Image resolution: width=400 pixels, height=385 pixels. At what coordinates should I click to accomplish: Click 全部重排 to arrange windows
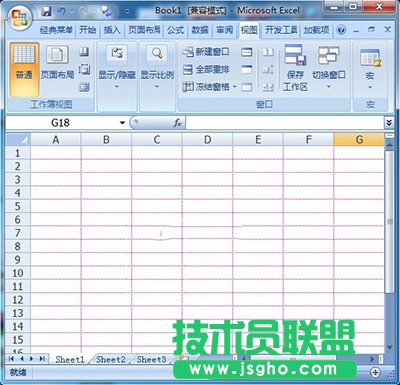coord(206,69)
